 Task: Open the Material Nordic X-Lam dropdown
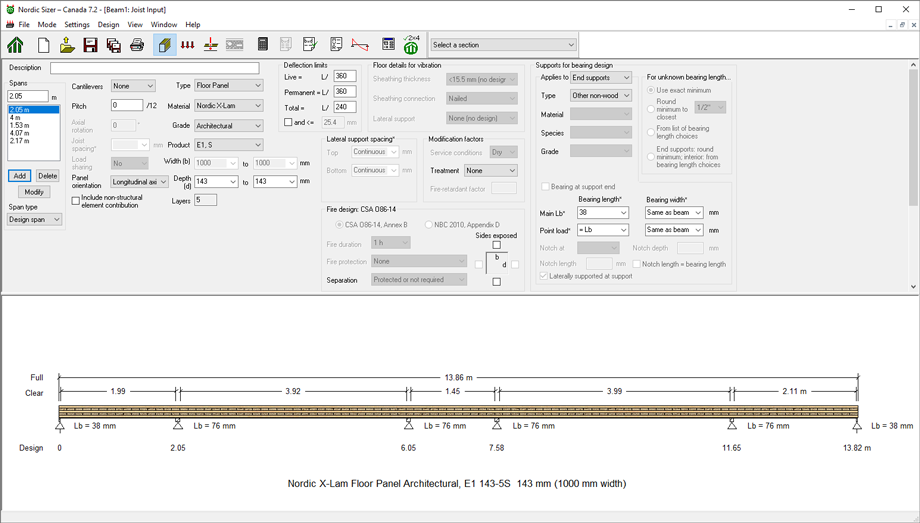(x=229, y=106)
